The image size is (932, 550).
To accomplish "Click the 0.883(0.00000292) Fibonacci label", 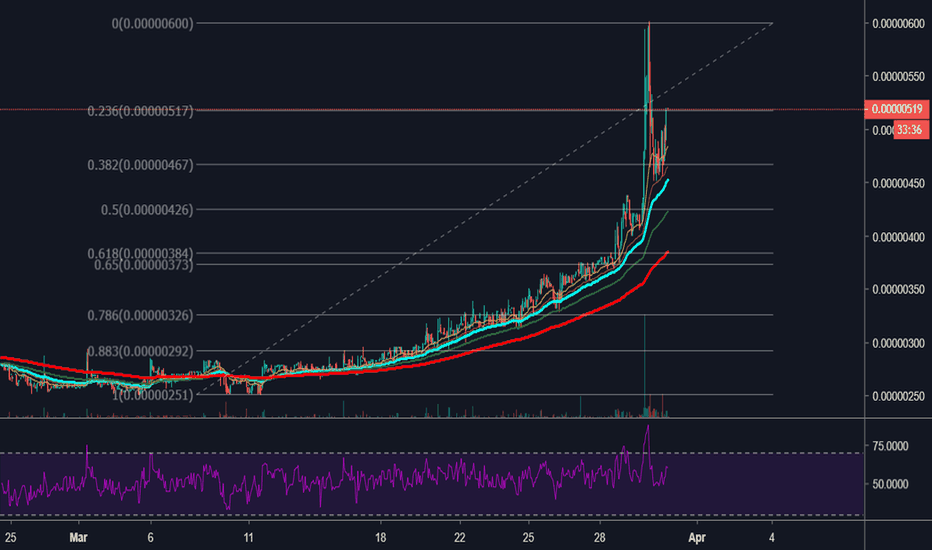I will [x=140, y=351].
